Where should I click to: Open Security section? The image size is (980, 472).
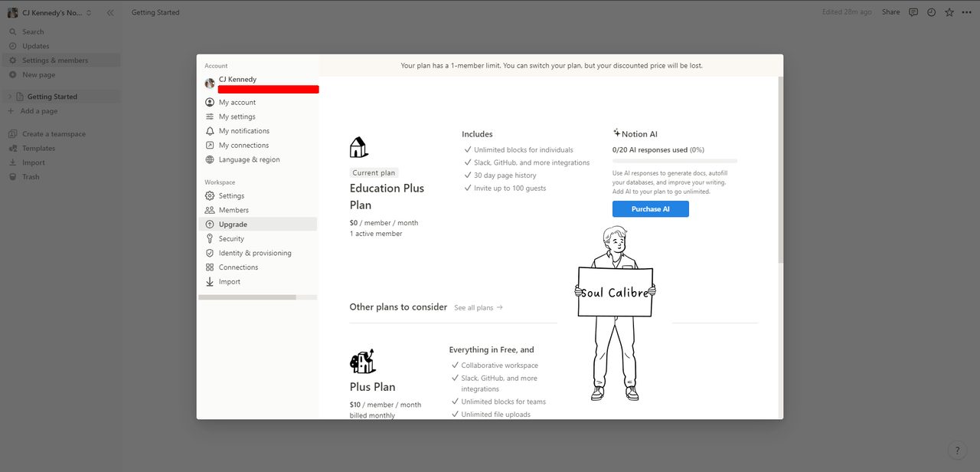(x=257, y=239)
